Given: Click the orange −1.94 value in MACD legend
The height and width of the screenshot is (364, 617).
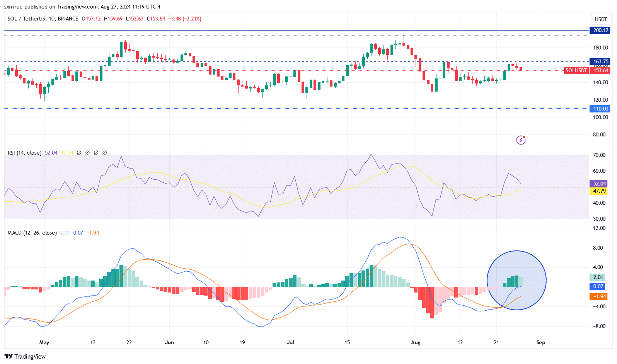Looking at the screenshot, I should click(93, 233).
